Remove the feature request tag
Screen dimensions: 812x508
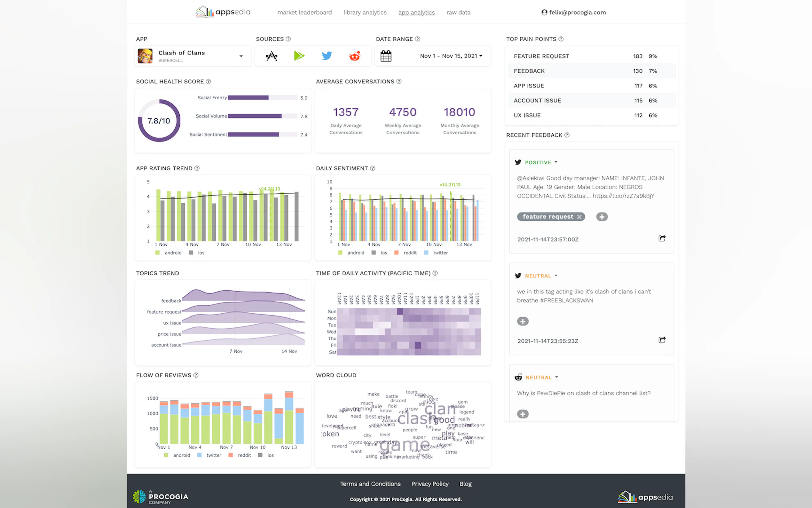(579, 217)
